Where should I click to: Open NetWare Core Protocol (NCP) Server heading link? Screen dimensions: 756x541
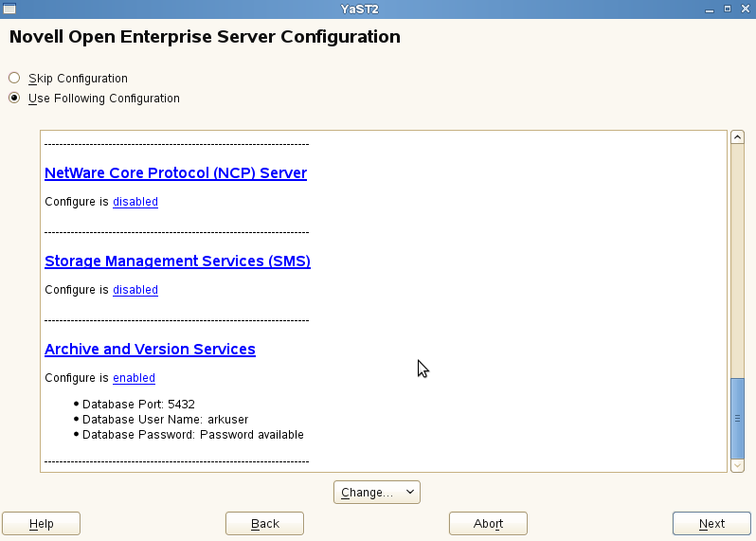(175, 173)
